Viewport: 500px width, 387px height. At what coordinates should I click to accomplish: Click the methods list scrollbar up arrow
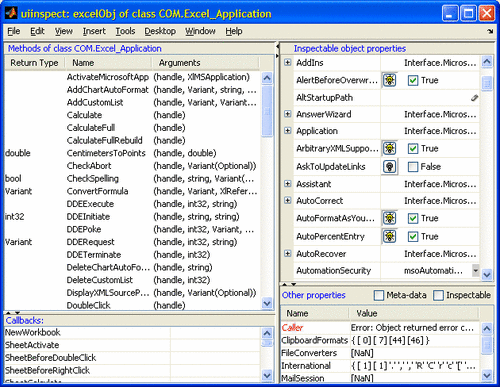coord(267,78)
